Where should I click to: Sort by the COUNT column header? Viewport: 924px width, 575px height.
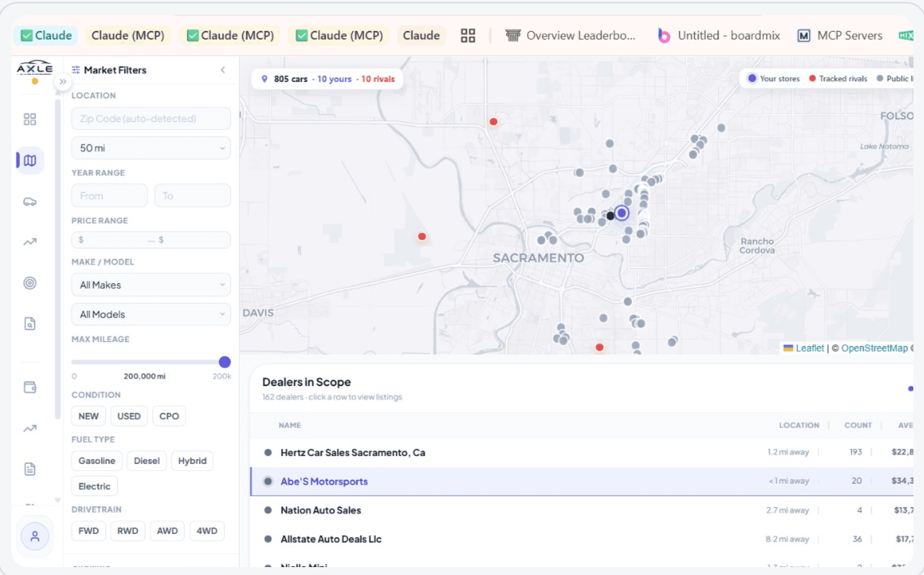(x=858, y=425)
